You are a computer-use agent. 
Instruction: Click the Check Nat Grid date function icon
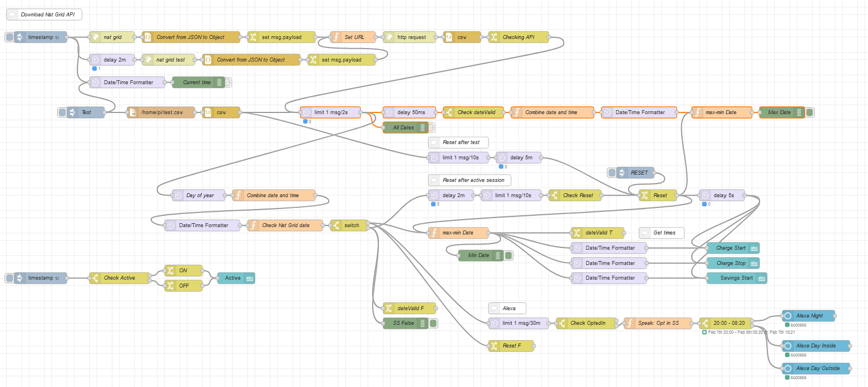click(254, 225)
